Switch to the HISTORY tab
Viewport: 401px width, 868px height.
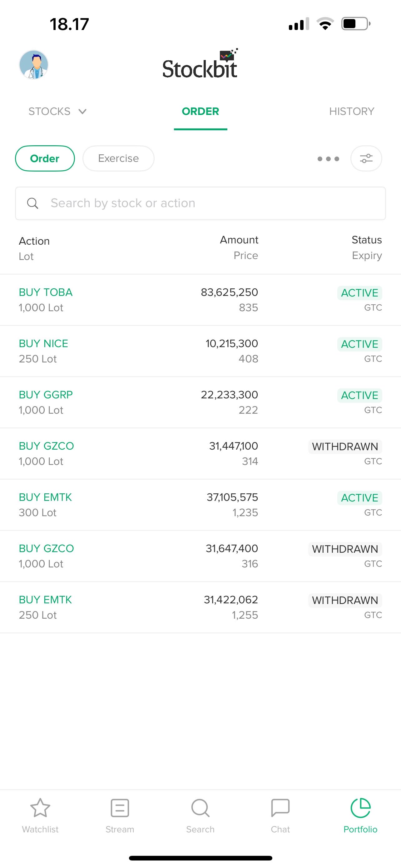click(x=352, y=112)
